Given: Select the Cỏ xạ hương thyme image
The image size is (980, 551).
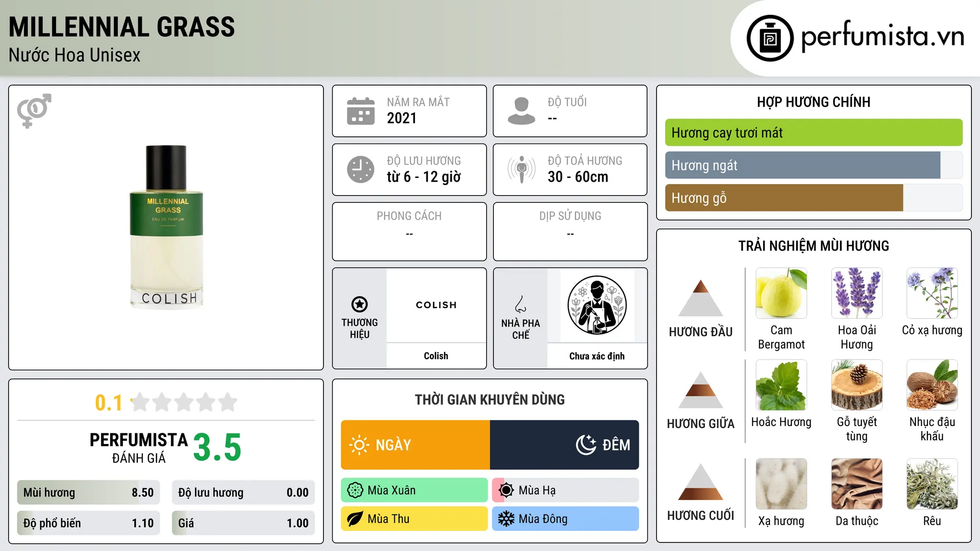Looking at the screenshot, I should coord(932,293).
